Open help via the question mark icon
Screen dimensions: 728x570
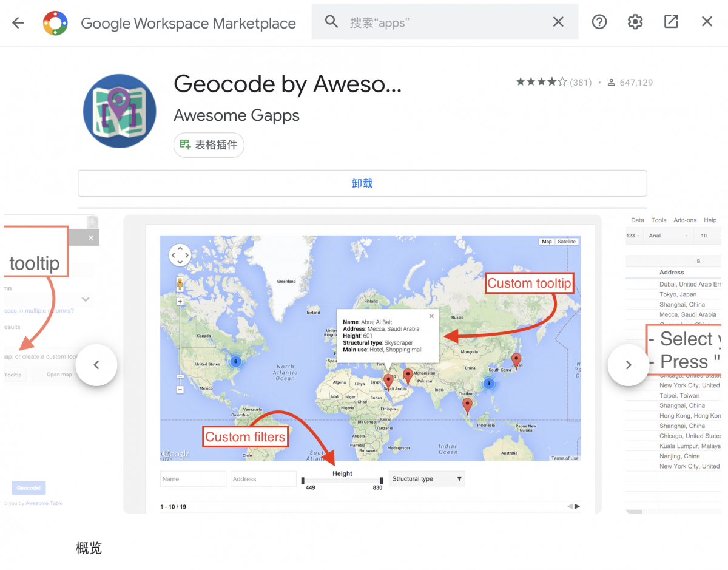pyautogui.click(x=599, y=22)
